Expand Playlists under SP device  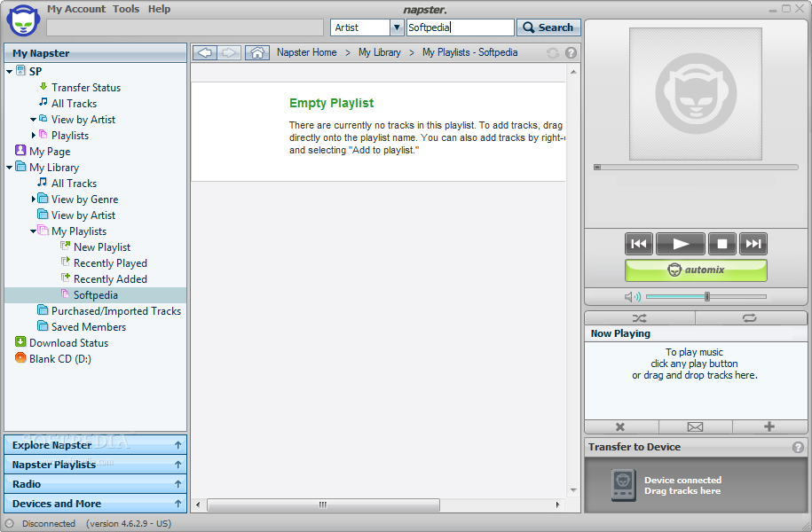(x=34, y=135)
